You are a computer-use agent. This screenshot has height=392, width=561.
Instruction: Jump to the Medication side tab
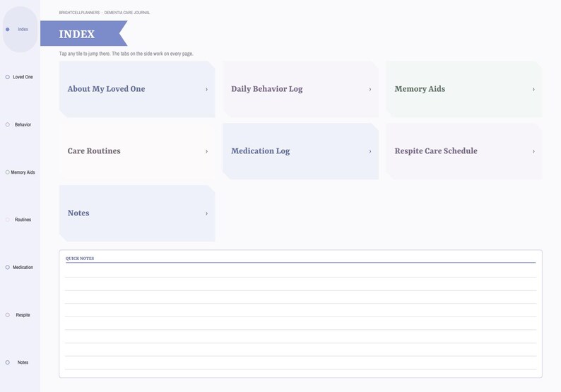pyautogui.click(x=20, y=267)
